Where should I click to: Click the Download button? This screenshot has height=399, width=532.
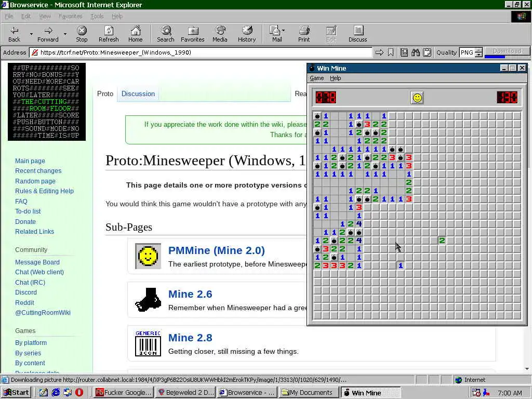[x=507, y=51]
